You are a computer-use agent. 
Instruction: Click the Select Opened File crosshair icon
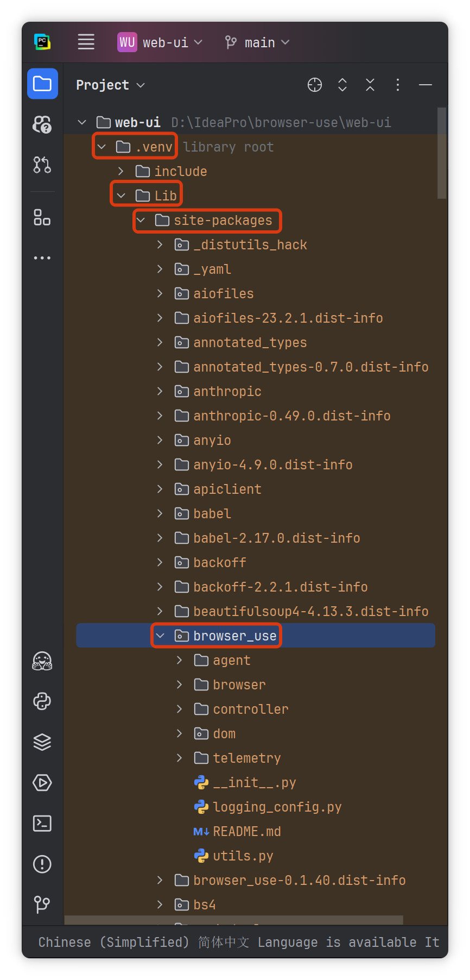[315, 85]
